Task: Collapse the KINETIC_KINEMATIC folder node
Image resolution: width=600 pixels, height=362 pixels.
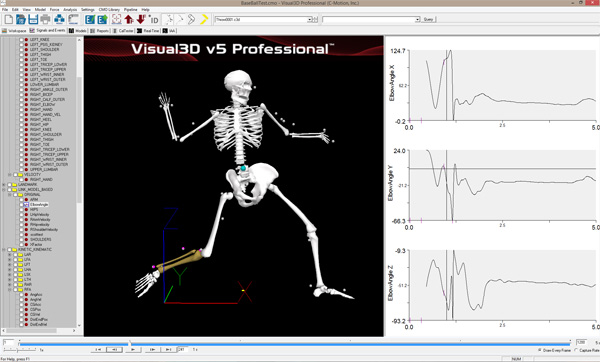Action: pyautogui.click(x=4, y=249)
